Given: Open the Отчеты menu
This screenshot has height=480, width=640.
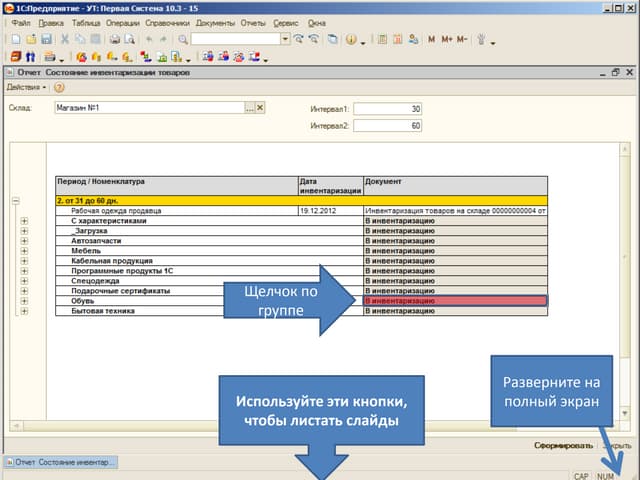Looking at the screenshot, I should (253, 23).
